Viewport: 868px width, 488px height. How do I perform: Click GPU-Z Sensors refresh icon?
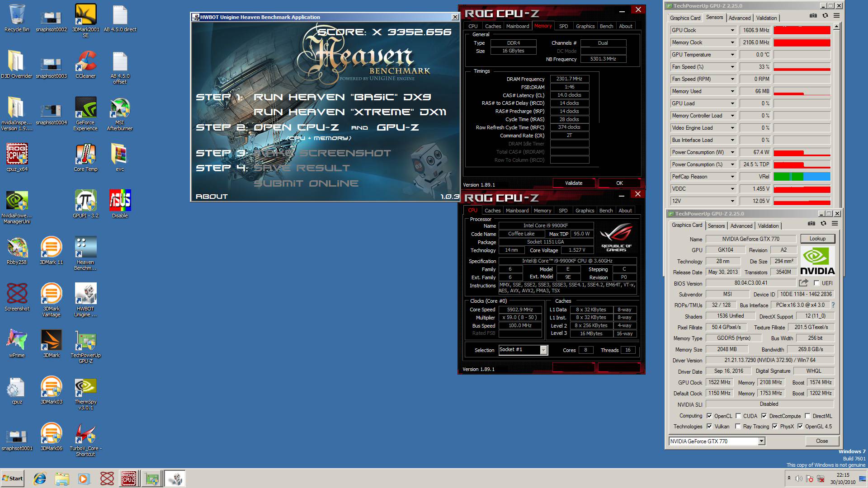(x=825, y=16)
